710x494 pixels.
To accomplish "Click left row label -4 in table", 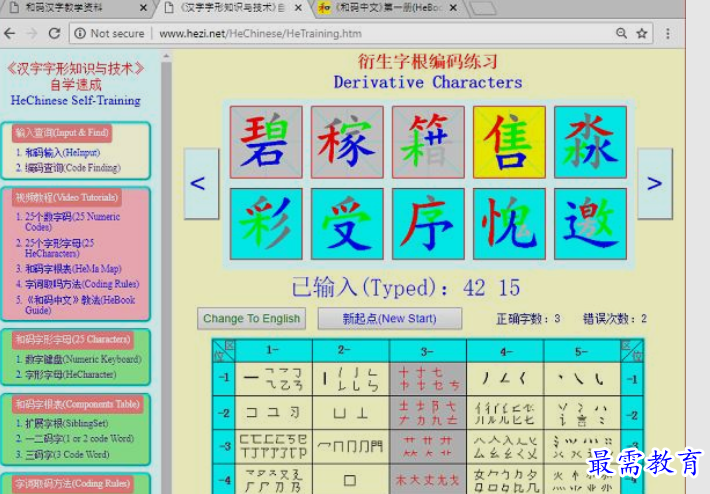I will [224, 480].
